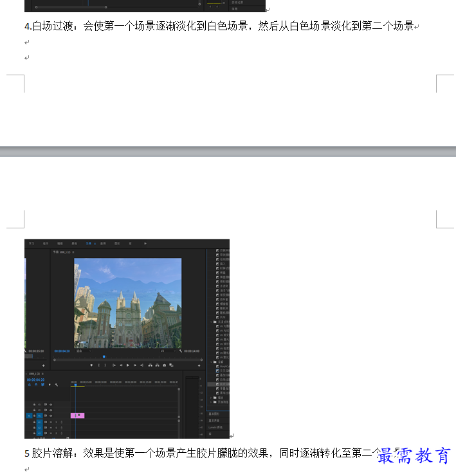
Task: Toggle the V1 track eye visibility
Action: 51,416
